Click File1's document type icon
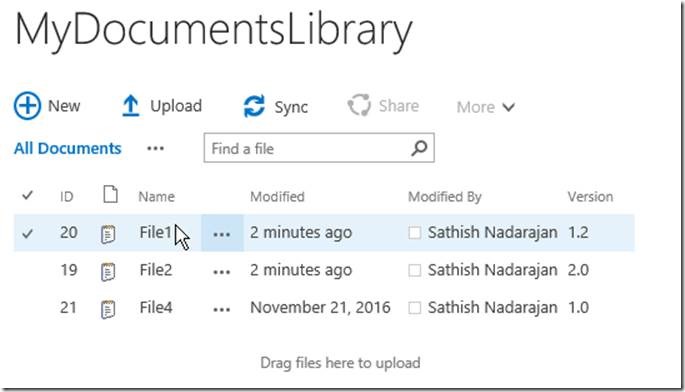This screenshot has height=392, width=685. coord(108,234)
